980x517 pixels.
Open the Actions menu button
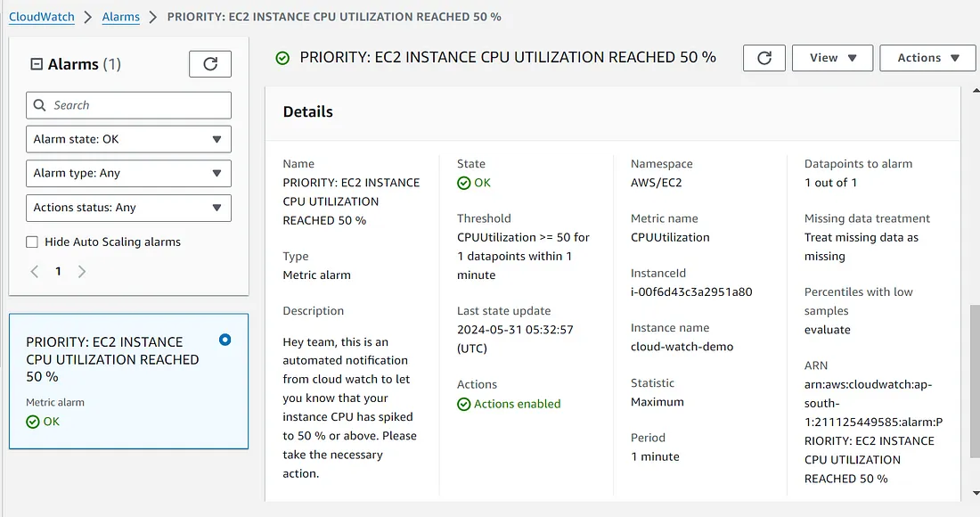pos(927,58)
